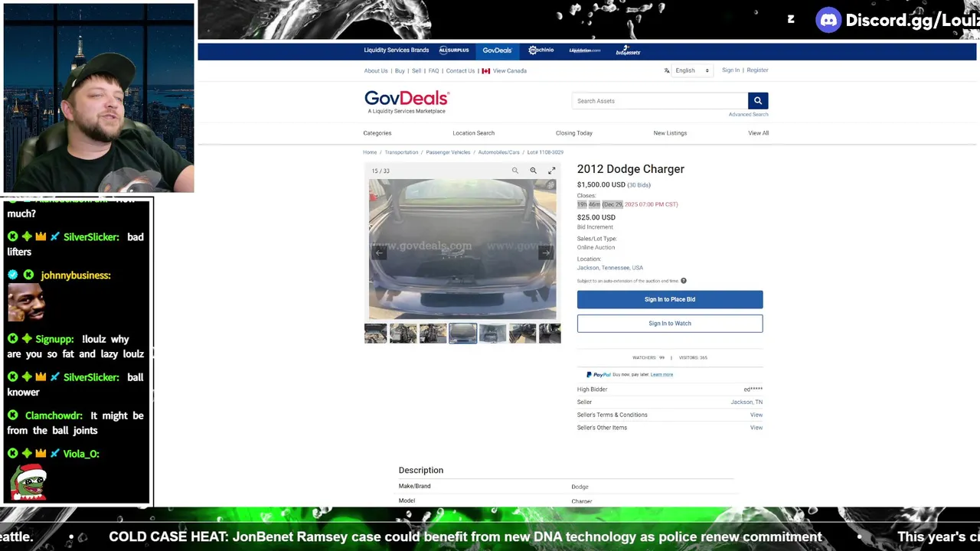Click the translate language icon

tap(667, 70)
